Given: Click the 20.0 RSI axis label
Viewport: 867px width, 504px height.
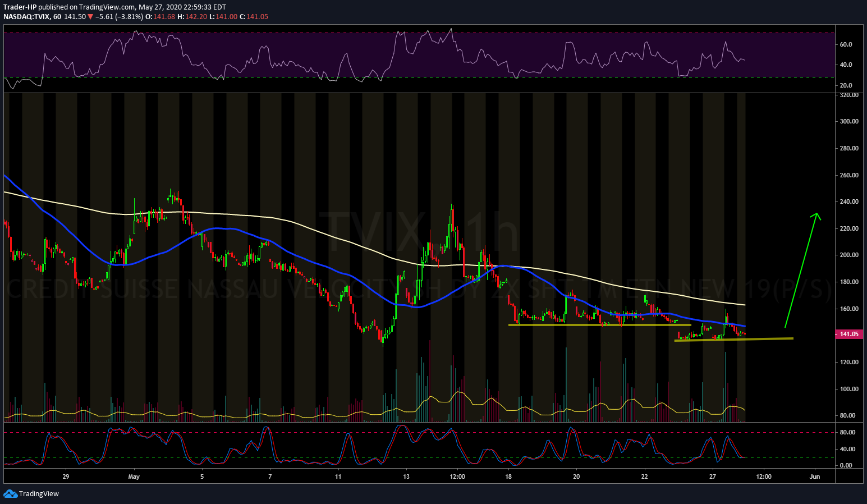Looking at the screenshot, I should pos(846,85).
